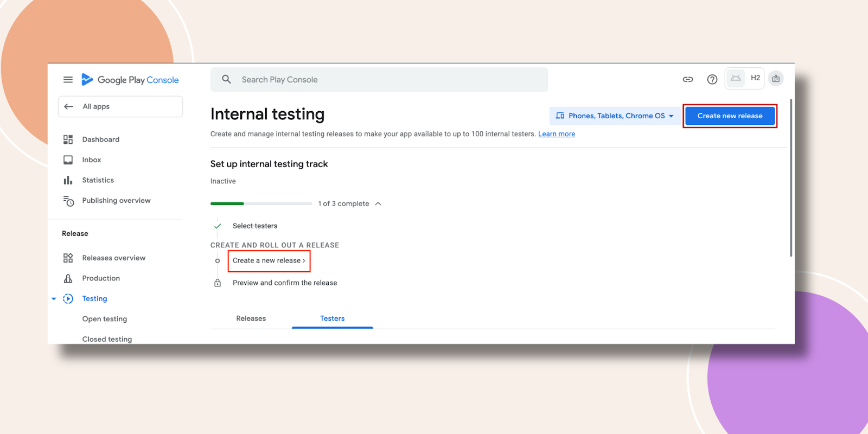The width and height of the screenshot is (868, 434).
Task: Switch to the Releases tab
Action: 251,318
